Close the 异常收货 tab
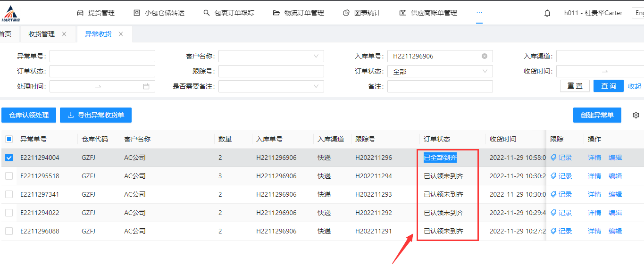The height and width of the screenshot is (274, 644). (121, 34)
